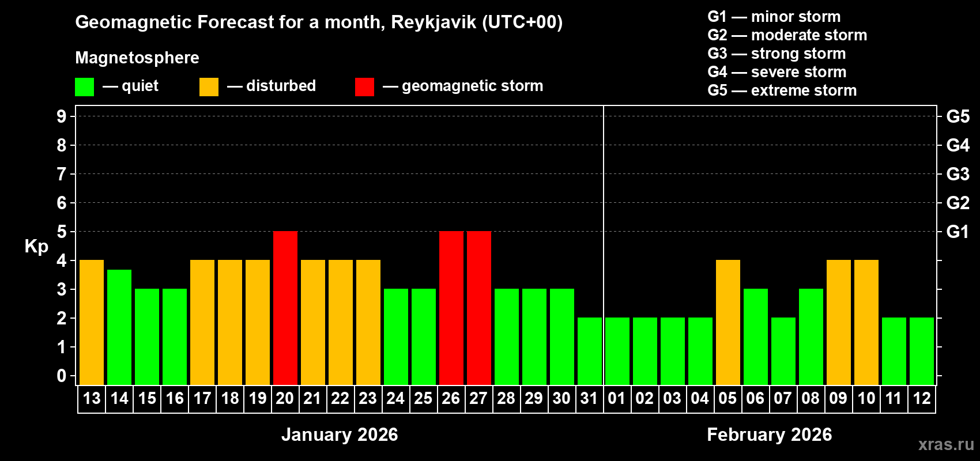Click the green quiet legend swatch
This screenshot has height=461, width=980.
tap(84, 87)
